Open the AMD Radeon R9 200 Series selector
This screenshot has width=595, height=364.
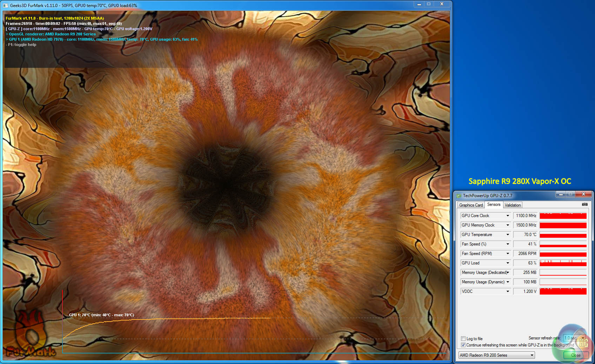tap(496, 355)
